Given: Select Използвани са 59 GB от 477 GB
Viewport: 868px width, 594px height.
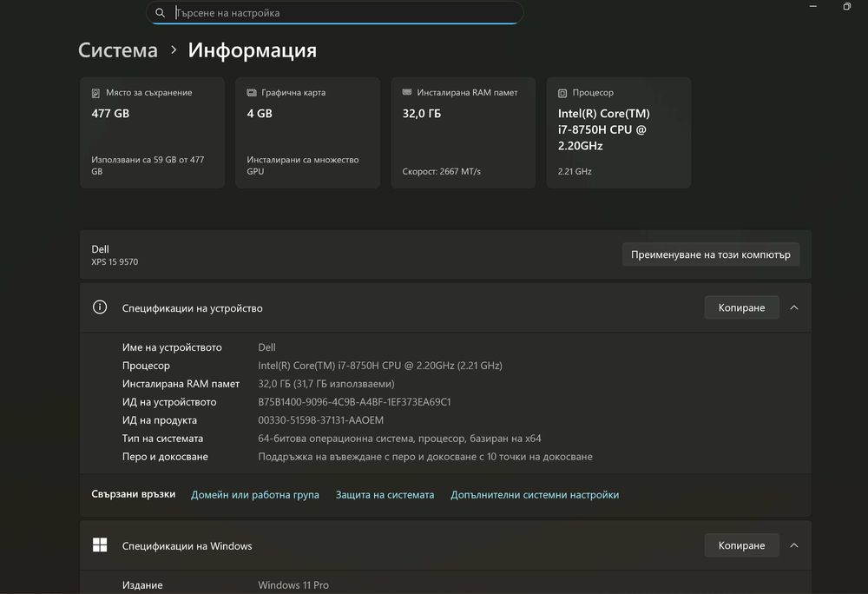Looking at the screenshot, I should [148, 166].
